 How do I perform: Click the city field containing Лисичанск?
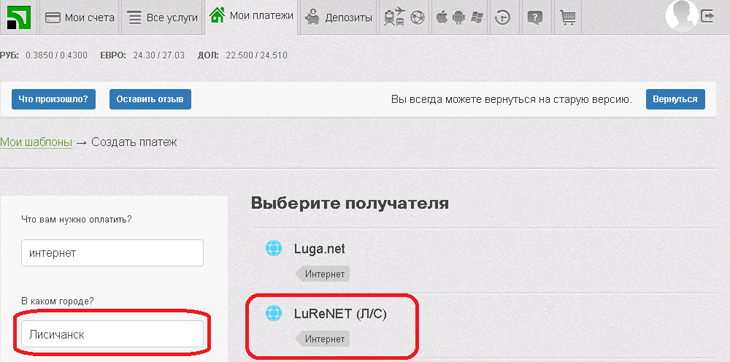tap(112, 334)
